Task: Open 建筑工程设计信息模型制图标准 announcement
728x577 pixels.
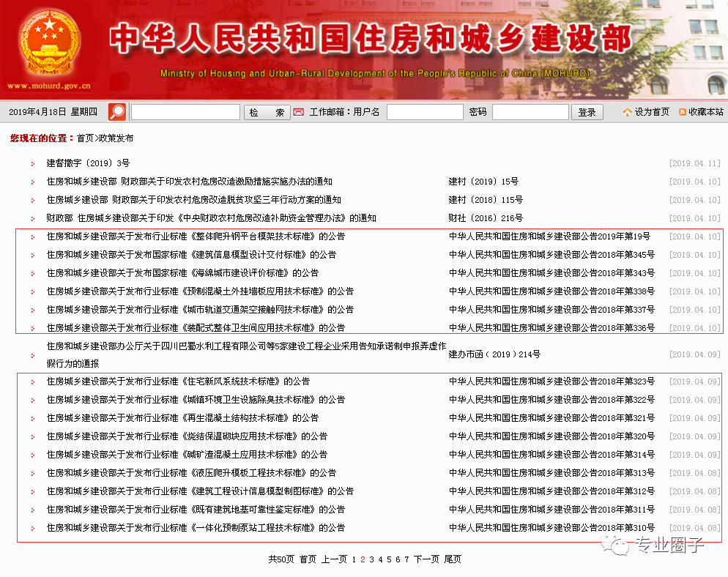Action: 200,491
